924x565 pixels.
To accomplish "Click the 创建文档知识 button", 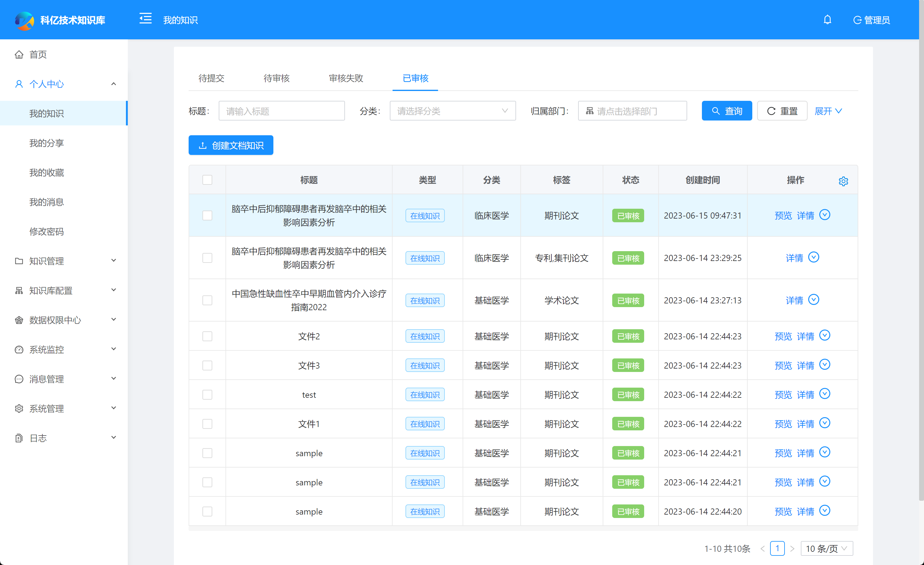I will (231, 145).
